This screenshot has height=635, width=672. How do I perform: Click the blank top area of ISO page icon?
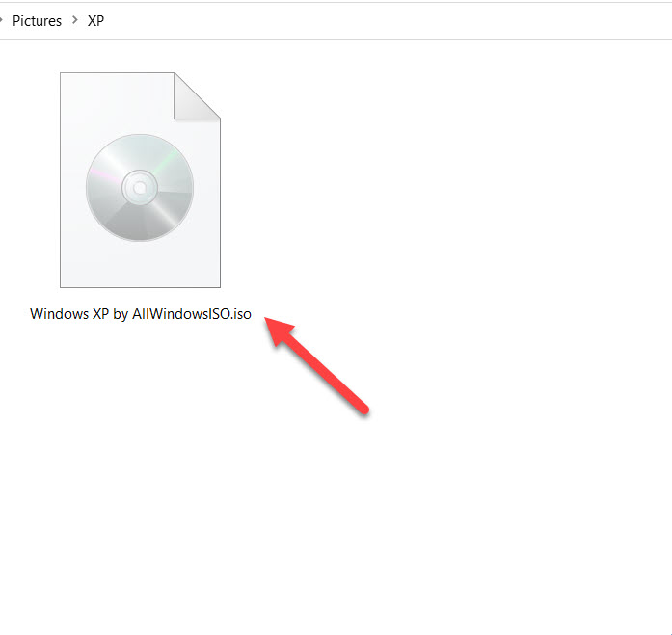[x=117, y=100]
